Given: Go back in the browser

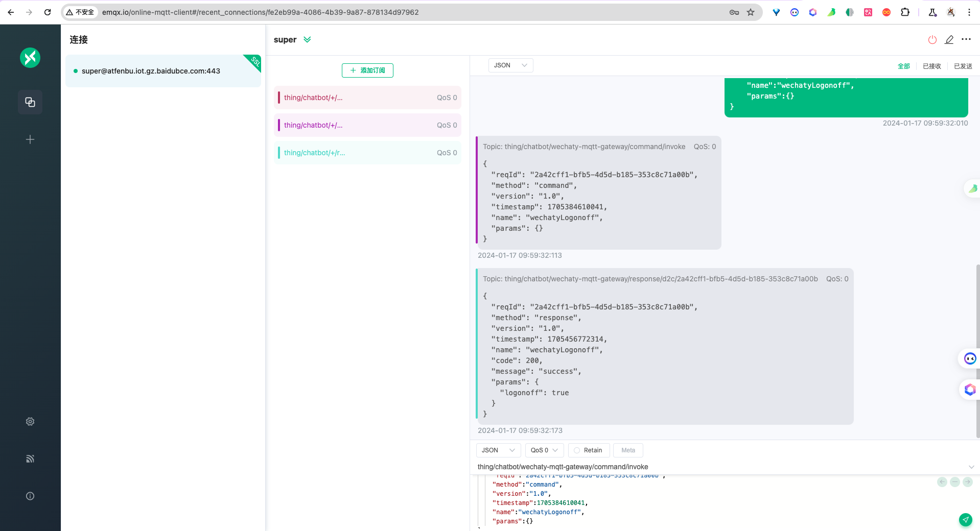Looking at the screenshot, I should pos(11,12).
